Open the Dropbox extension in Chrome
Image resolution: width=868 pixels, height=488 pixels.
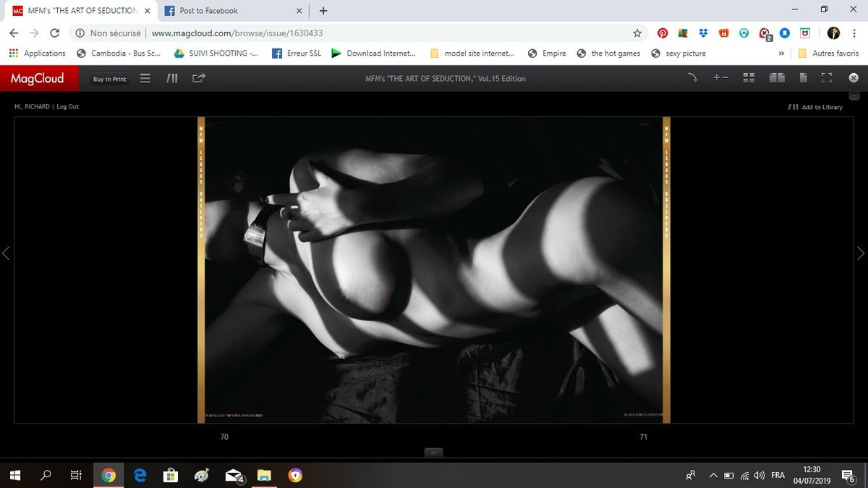703,33
